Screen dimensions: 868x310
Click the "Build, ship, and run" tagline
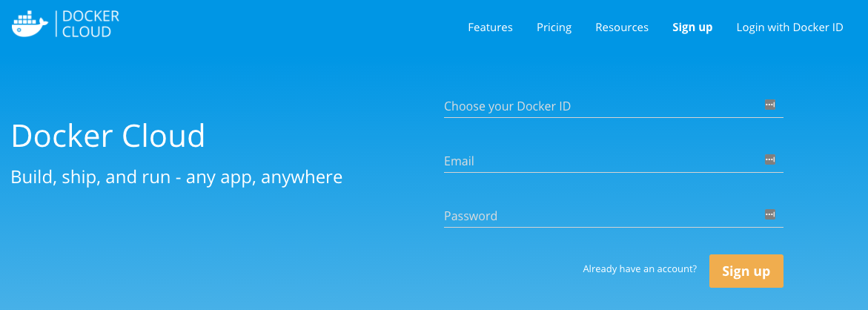[x=176, y=178]
